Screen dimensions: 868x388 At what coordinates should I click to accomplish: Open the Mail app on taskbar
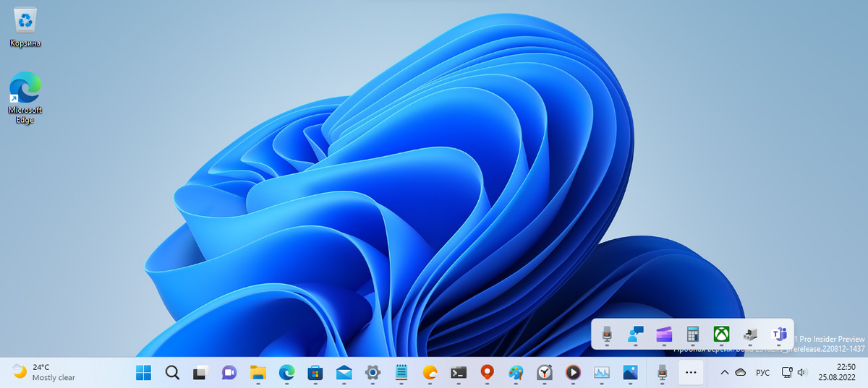pos(344,373)
